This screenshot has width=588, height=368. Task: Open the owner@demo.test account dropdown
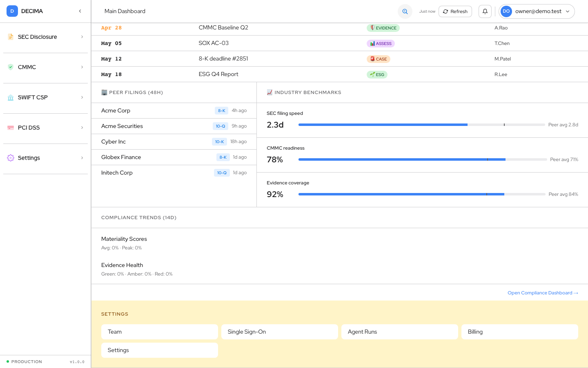[537, 11]
